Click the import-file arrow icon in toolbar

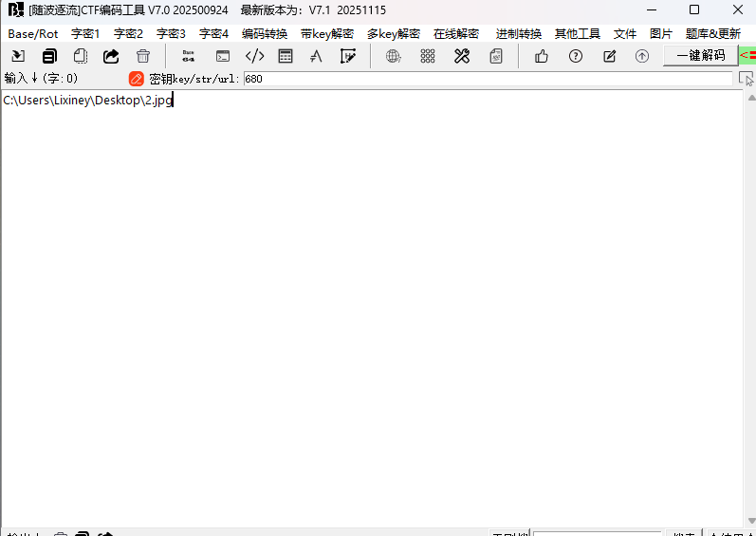(18, 56)
